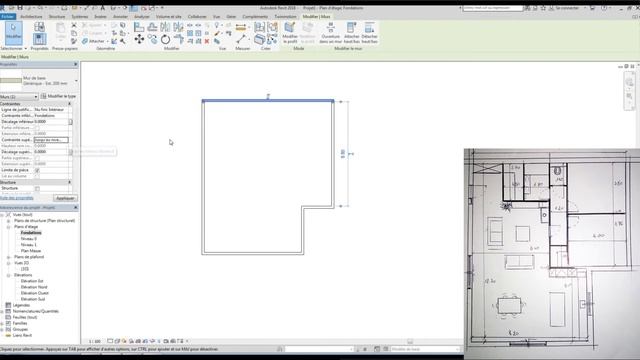Open Elévation Sud in project browser
640x360 pixels.
(33, 299)
